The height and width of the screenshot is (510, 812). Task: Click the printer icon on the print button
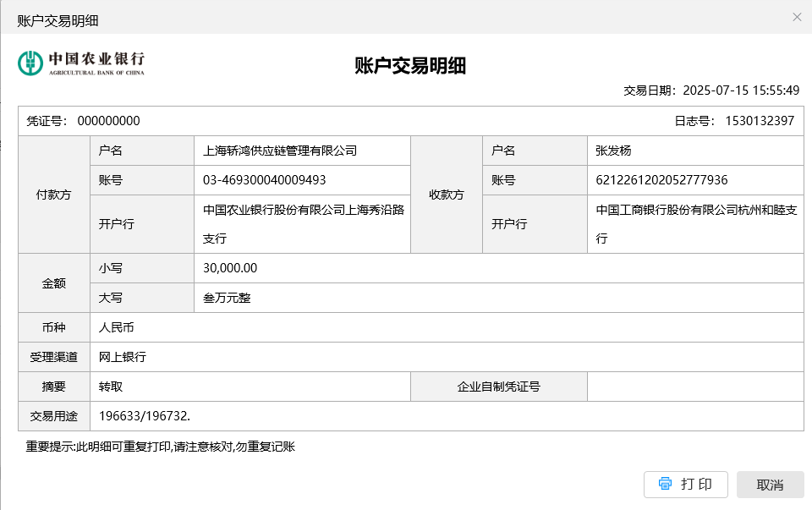pyautogui.click(x=665, y=484)
